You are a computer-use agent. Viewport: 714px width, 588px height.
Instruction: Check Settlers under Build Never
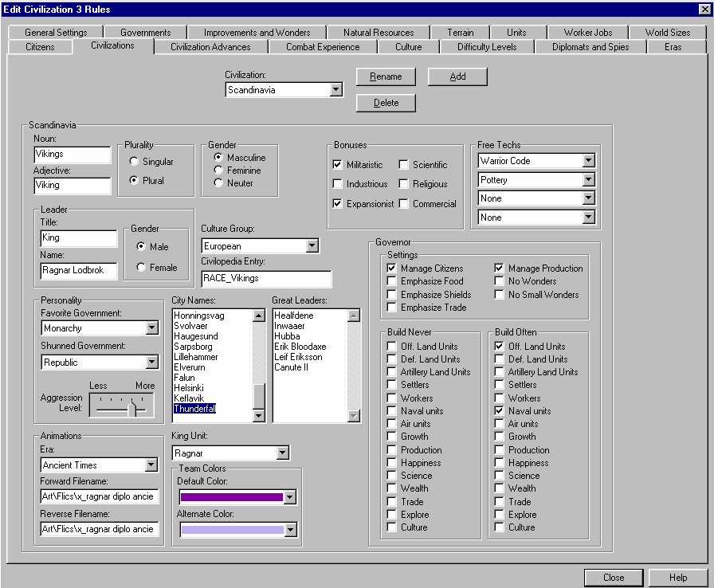tap(391, 385)
